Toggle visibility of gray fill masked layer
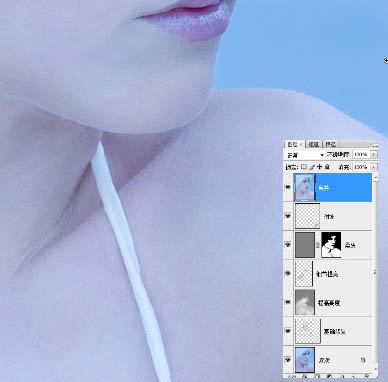The height and width of the screenshot is (382, 388). pyautogui.click(x=288, y=245)
